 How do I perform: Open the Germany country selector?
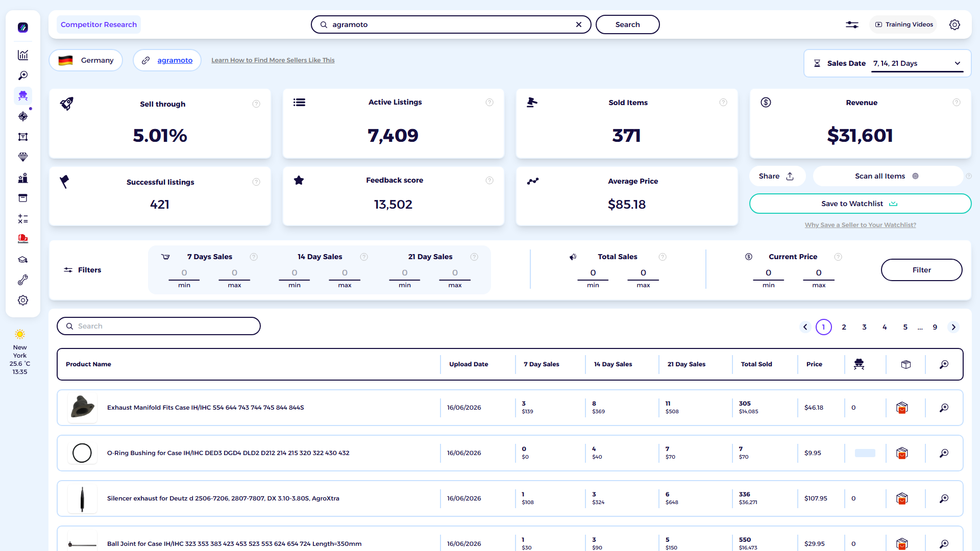86,60
